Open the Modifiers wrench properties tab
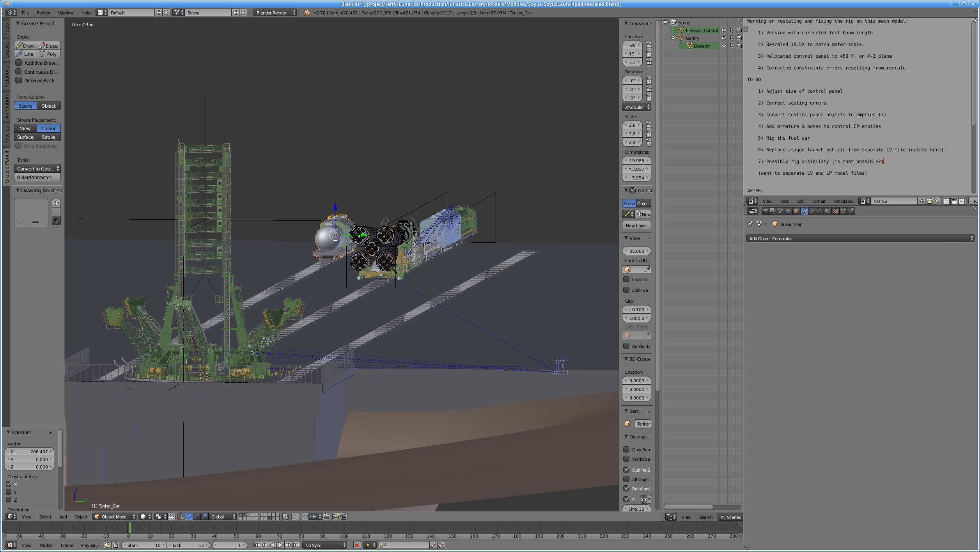 tap(812, 211)
